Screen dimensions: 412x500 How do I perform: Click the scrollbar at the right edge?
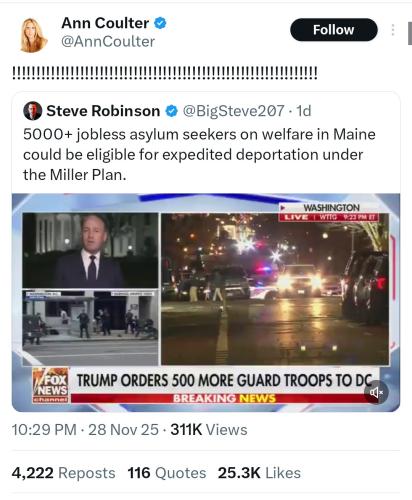(x=410, y=33)
